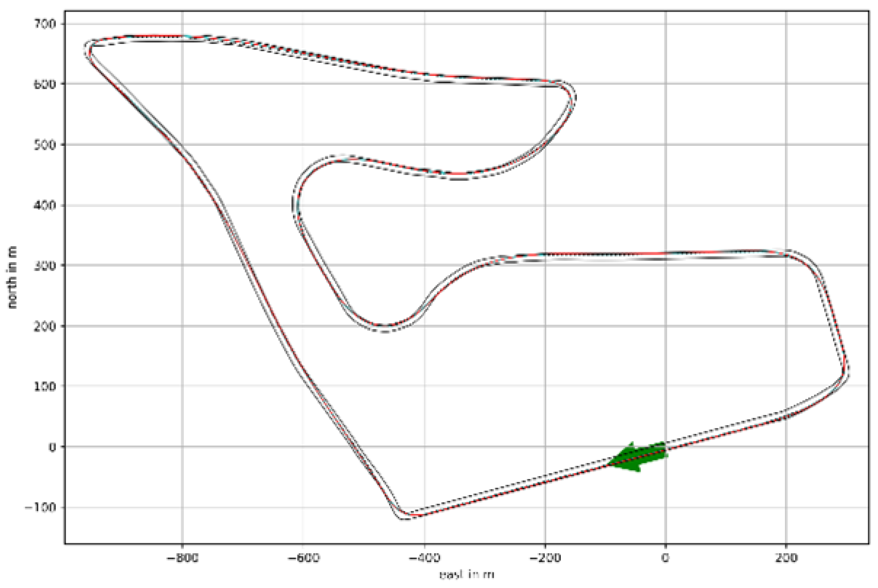Click the 'north in m' y-axis label
Screen dimensions: 878x588
coord(12,277)
